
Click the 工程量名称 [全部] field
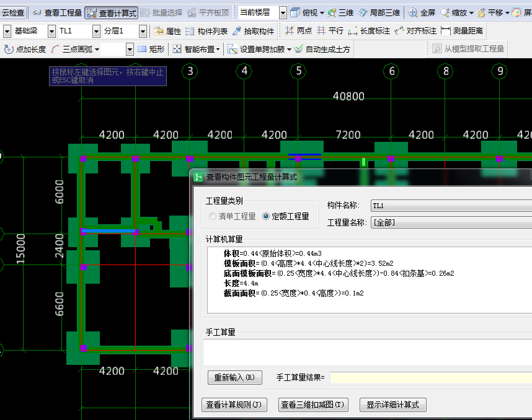451,223
